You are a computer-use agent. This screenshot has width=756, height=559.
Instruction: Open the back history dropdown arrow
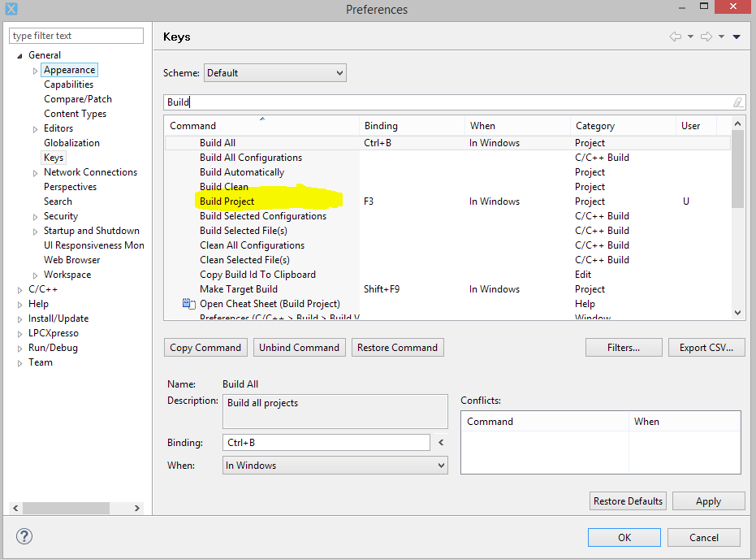point(690,37)
